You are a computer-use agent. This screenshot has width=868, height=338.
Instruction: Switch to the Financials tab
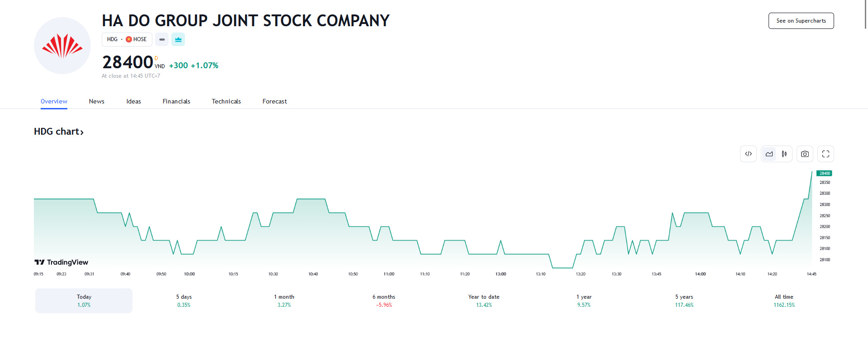click(x=176, y=101)
